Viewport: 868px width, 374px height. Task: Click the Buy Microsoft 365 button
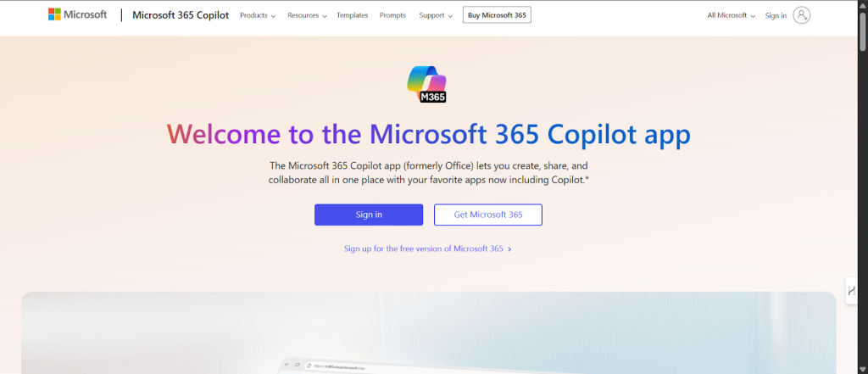pos(497,15)
